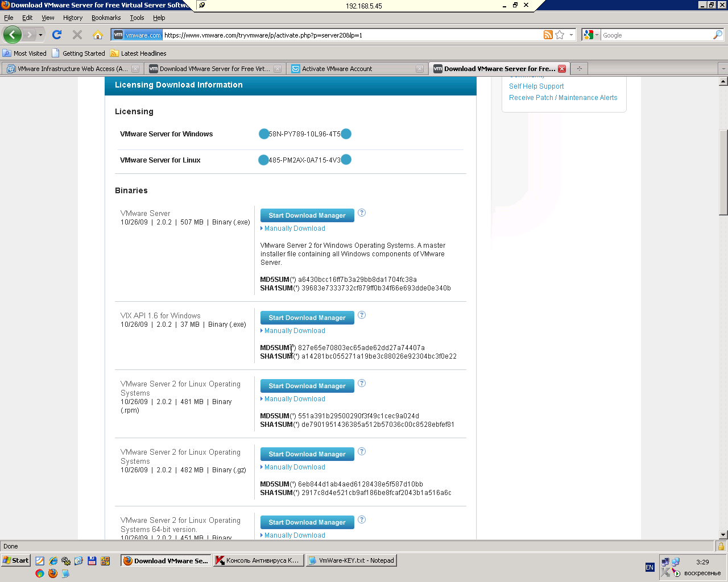Screen dimensions: 728x582
Task: Open the Tools menu
Action: 137,18
